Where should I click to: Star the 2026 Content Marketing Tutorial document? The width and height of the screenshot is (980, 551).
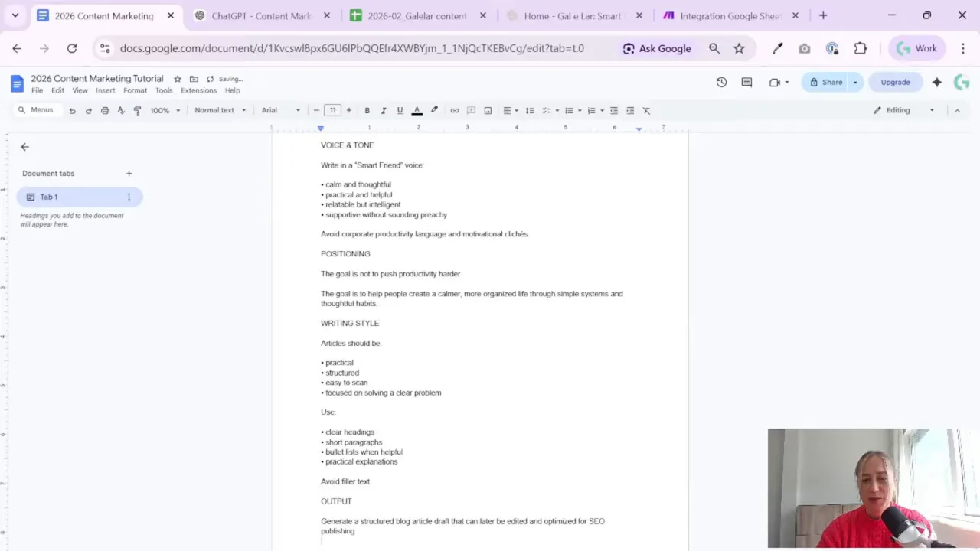[x=178, y=79]
